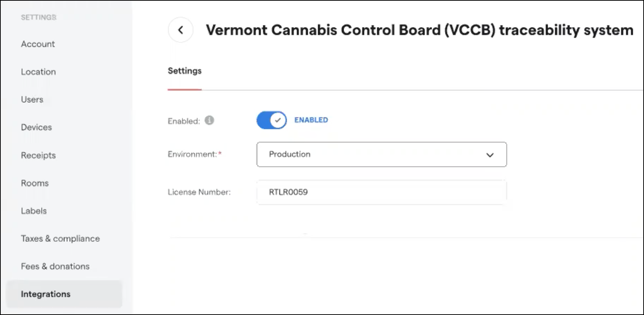This screenshot has width=644, height=315.
Task: Open the Location settings page
Action: click(38, 72)
